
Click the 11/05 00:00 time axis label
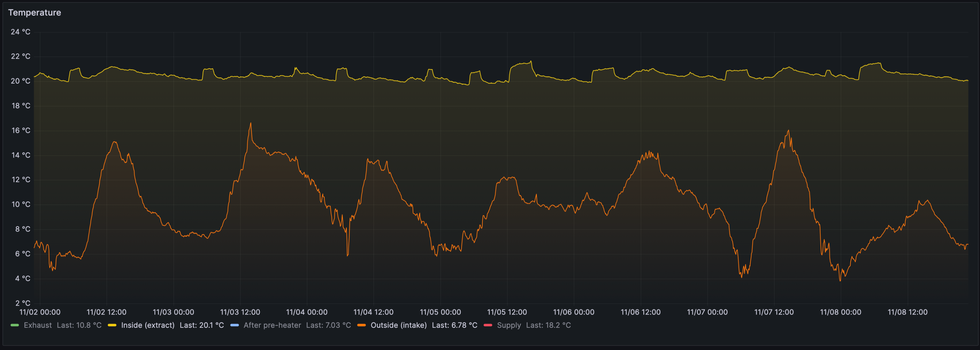440,312
